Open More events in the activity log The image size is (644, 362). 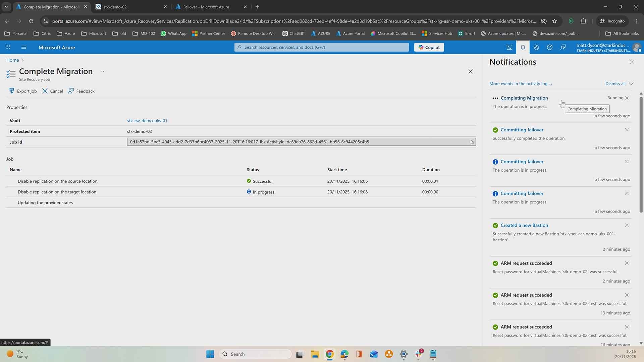520,84
